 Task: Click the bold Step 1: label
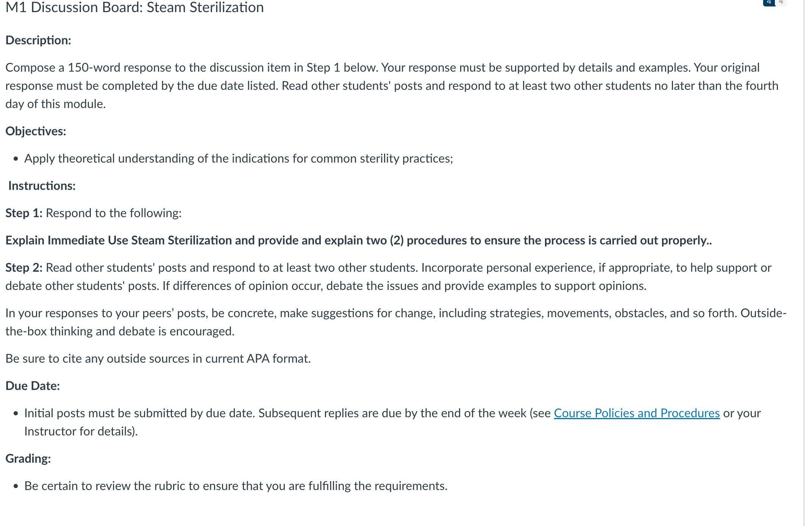[x=24, y=213]
